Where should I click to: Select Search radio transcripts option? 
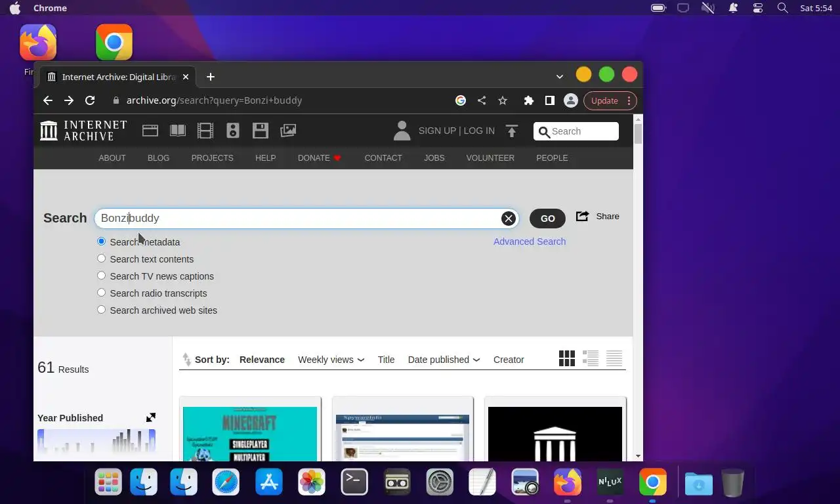pyautogui.click(x=101, y=293)
